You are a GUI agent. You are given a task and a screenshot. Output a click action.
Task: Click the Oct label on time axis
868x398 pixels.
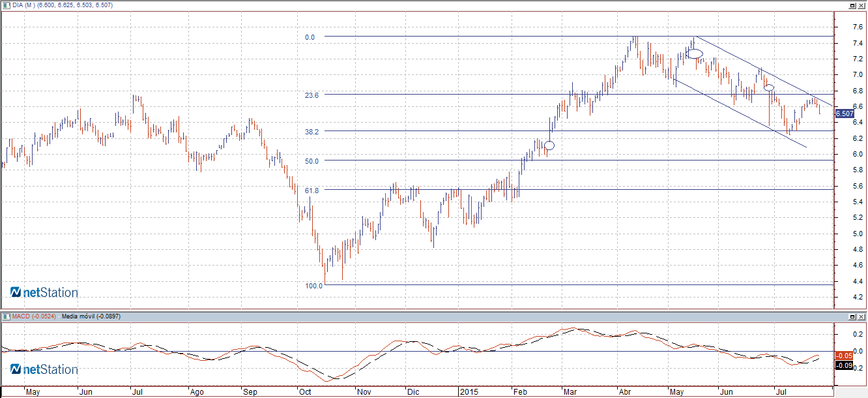click(305, 392)
